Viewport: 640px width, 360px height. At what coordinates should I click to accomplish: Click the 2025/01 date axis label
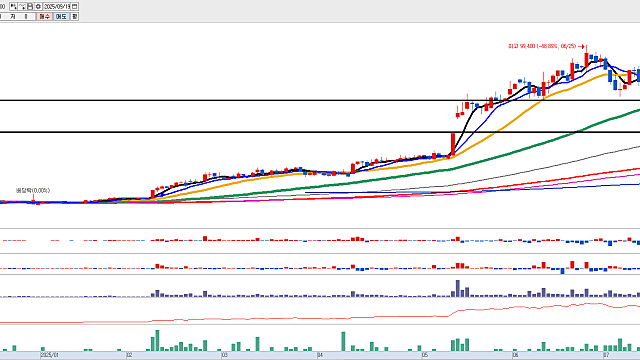[50, 356]
